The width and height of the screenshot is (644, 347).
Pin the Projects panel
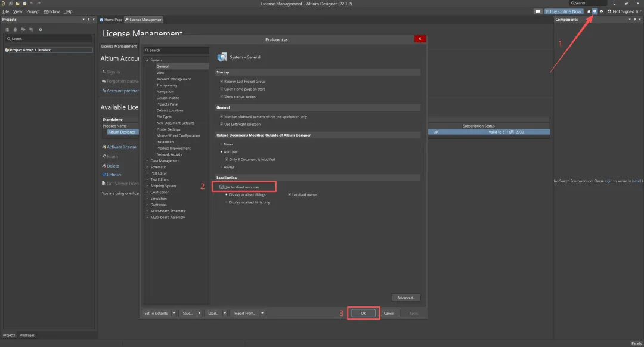(89, 19)
